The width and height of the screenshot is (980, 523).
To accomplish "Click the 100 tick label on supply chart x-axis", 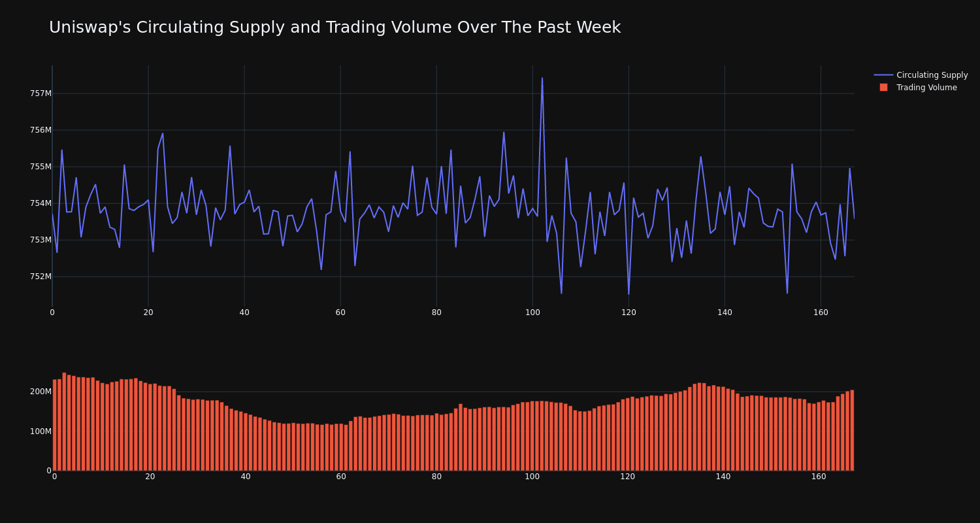I will tap(532, 312).
